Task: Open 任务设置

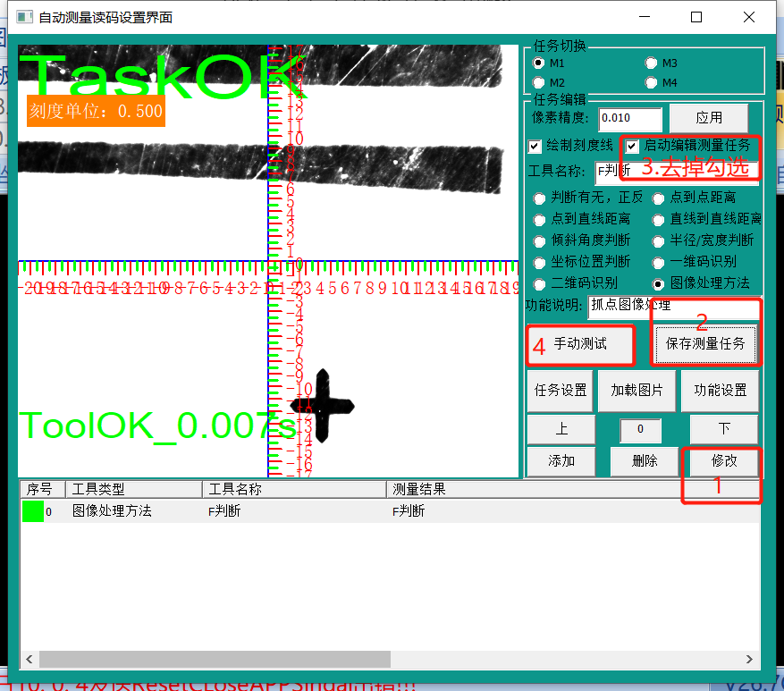Action: click(560, 391)
